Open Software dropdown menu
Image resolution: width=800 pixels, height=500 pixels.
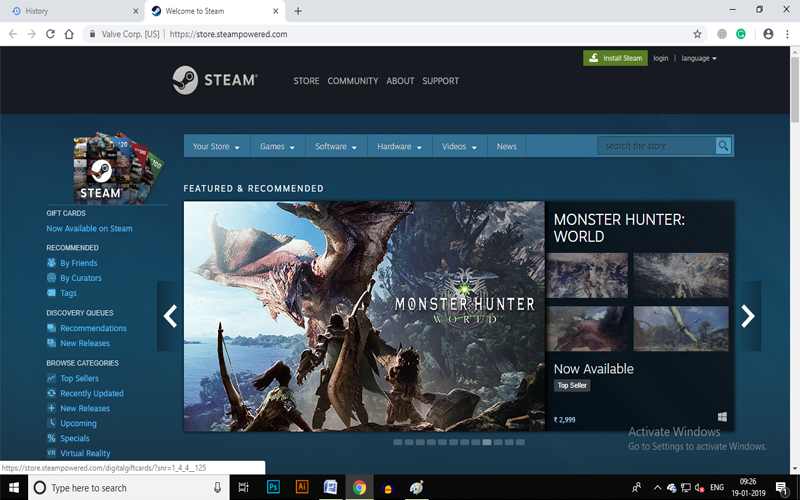(336, 146)
